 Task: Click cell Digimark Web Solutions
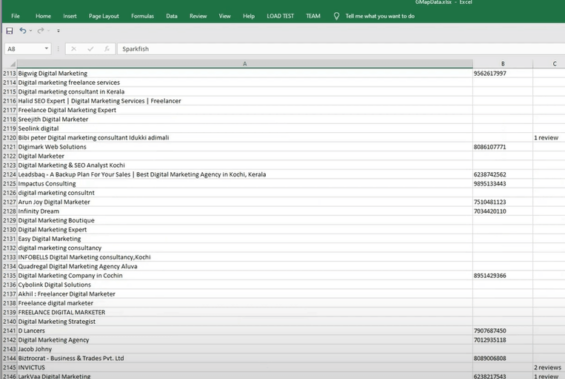coord(245,147)
